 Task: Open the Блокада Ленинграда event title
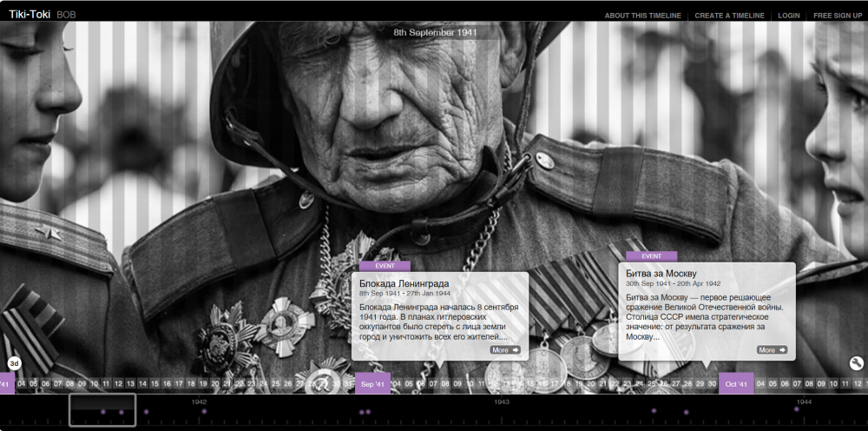pyautogui.click(x=404, y=284)
